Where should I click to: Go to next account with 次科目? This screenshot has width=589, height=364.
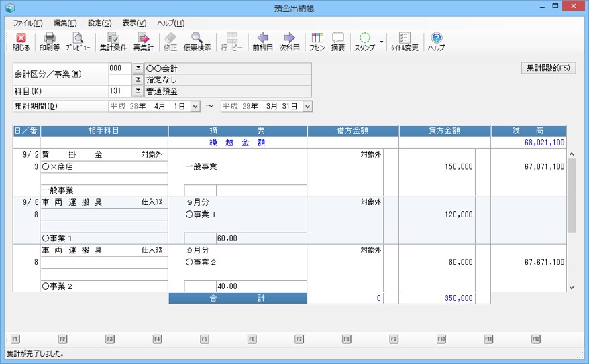(x=289, y=42)
